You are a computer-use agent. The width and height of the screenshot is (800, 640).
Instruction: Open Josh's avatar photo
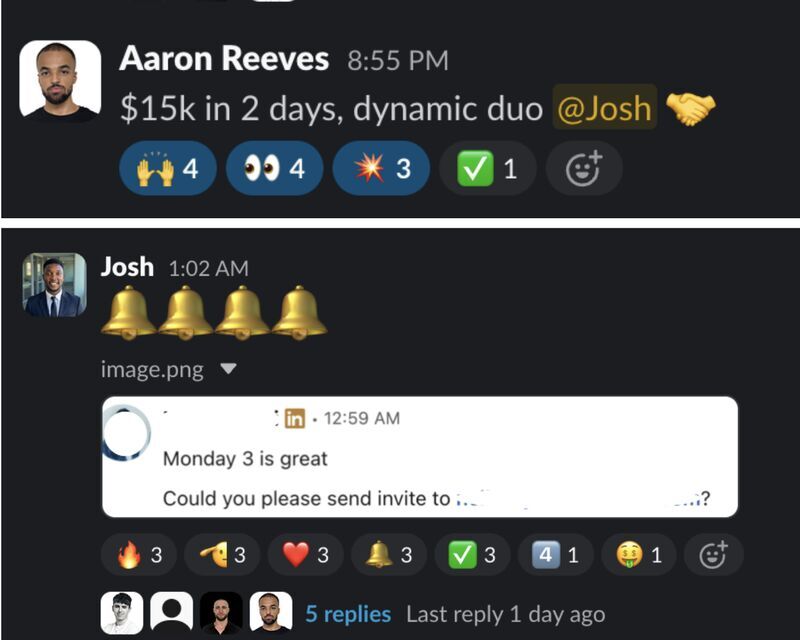coord(55,284)
